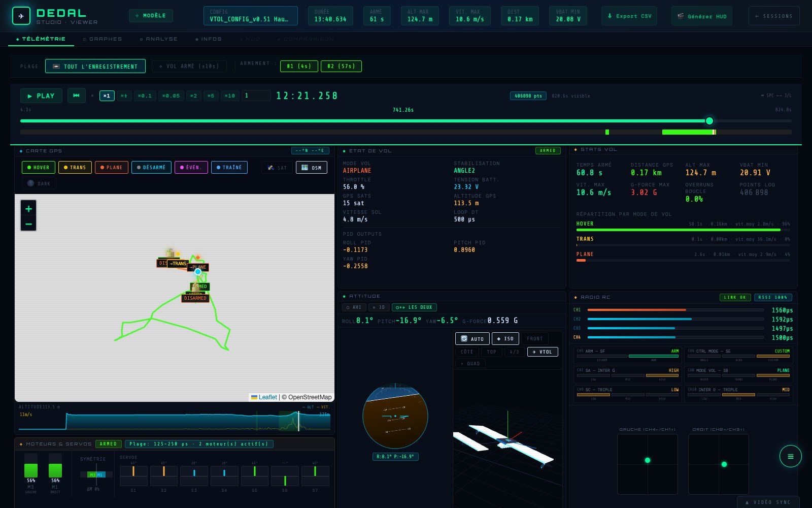Set playback speed to ×5

click(211, 96)
